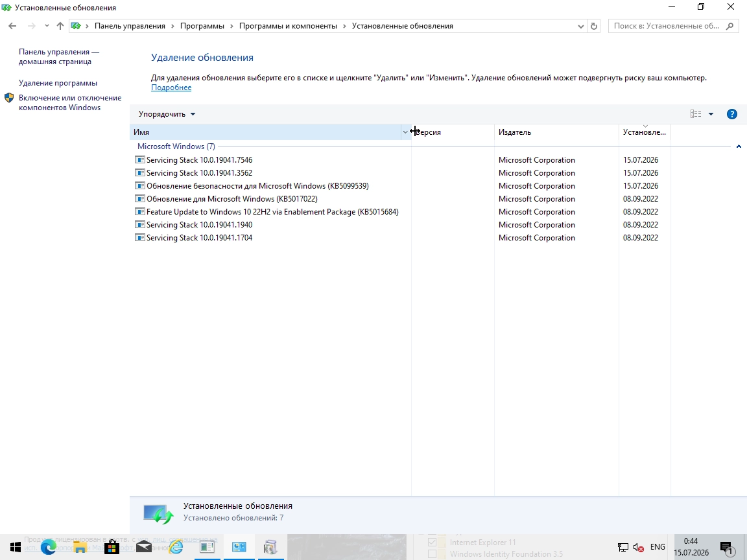Open the Windows Start menu

click(16, 546)
